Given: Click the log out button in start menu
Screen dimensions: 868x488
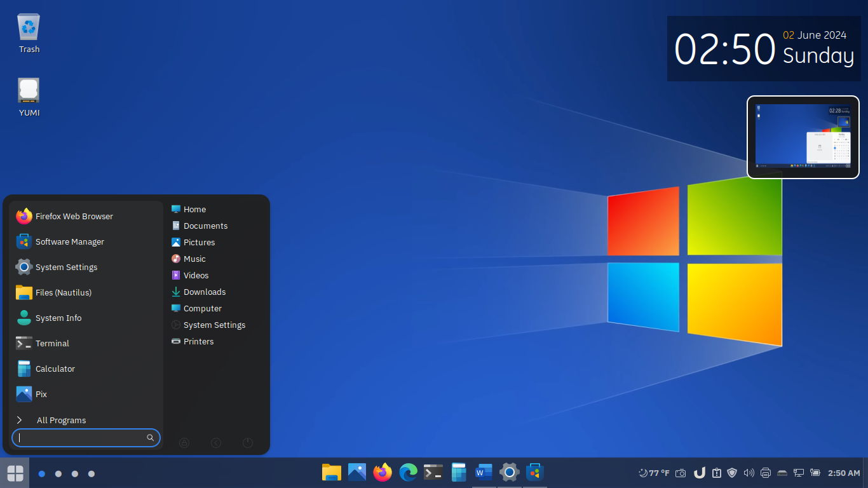Looking at the screenshot, I should coord(216,443).
